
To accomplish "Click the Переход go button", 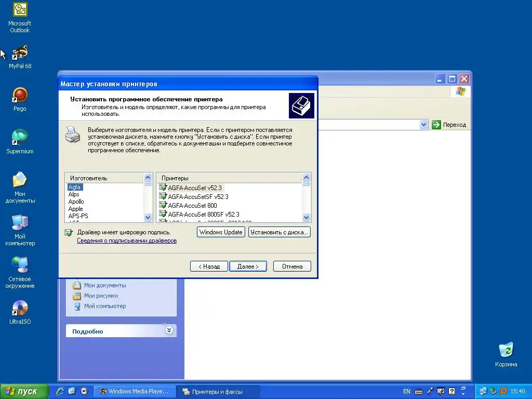I will pyautogui.click(x=449, y=125).
